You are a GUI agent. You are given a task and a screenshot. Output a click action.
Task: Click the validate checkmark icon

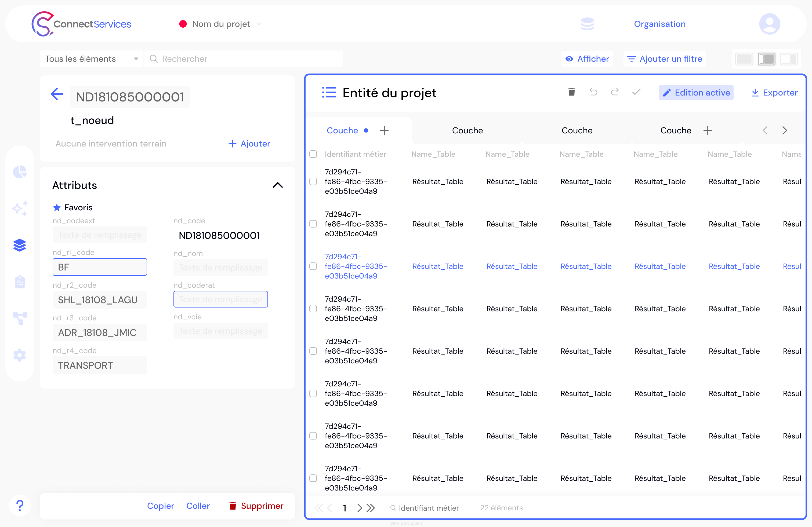coord(636,92)
